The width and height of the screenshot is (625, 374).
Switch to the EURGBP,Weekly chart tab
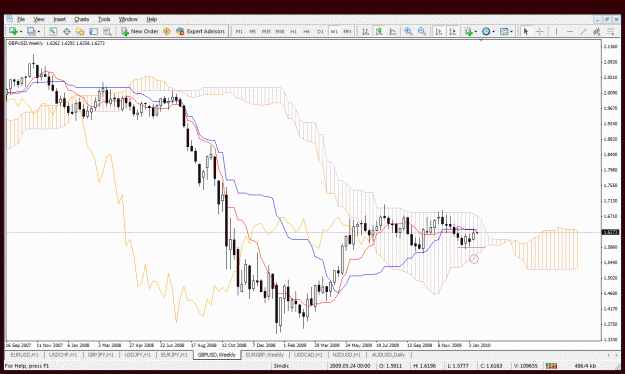click(265, 355)
